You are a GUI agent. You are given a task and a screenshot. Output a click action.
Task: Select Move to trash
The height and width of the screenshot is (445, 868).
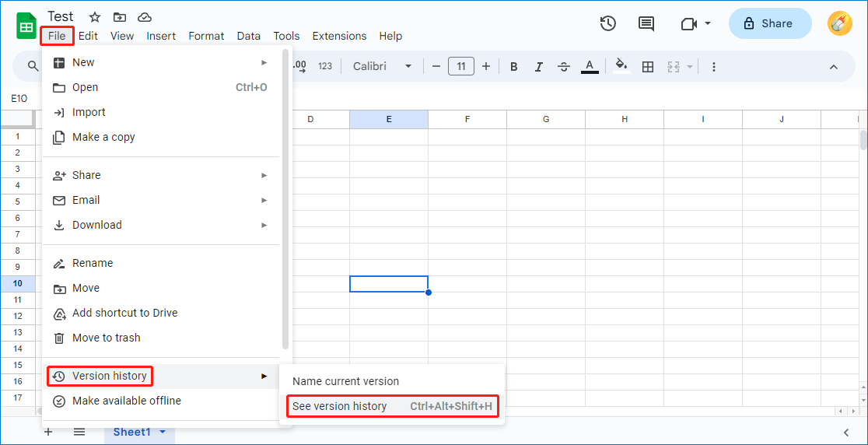point(162,338)
